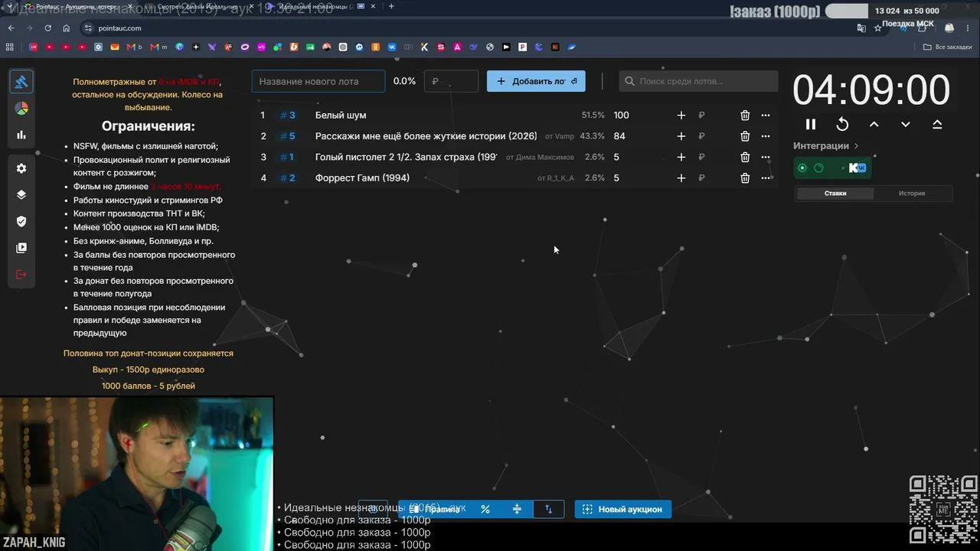Toggle the sort arrows button
This screenshot has width=980, height=551.
[x=548, y=509]
